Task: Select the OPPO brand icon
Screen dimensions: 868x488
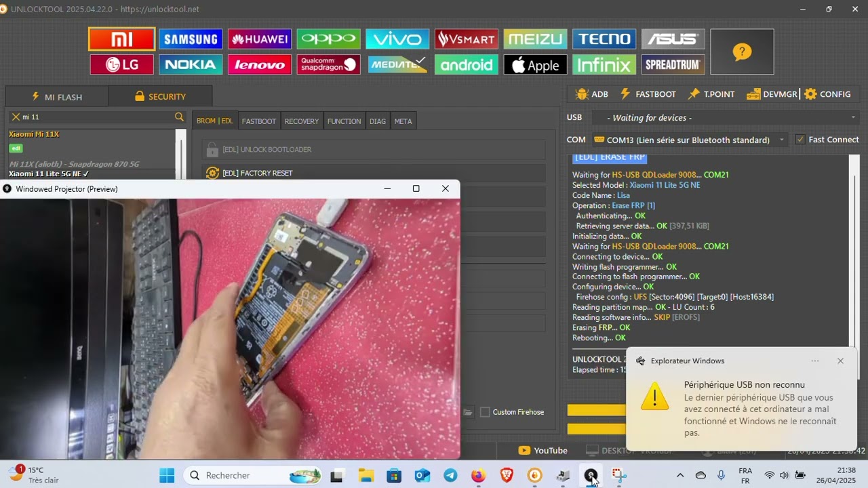Action: tap(328, 39)
